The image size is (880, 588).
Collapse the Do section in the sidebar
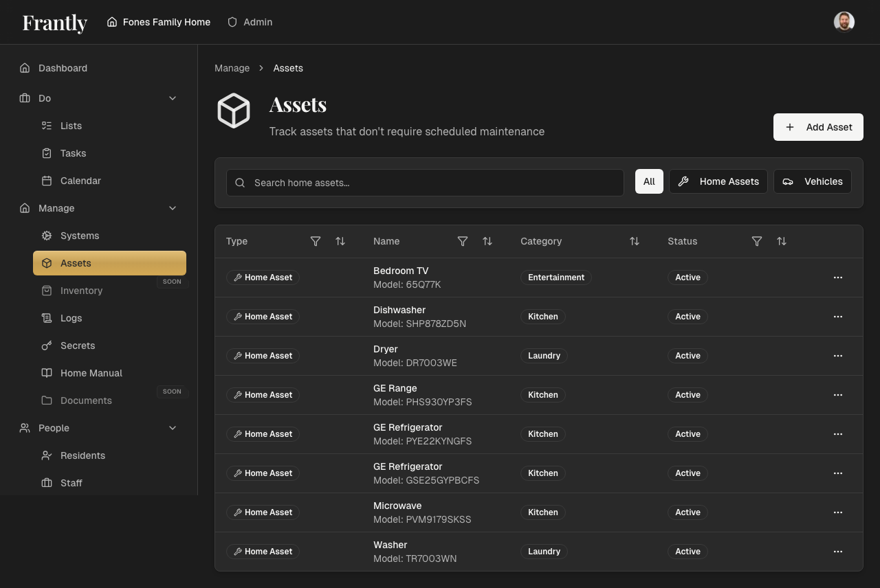(x=173, y=98)
